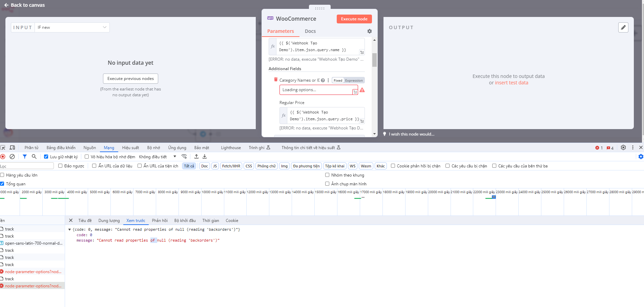Open DevTools settings gear
The image size is (644, 307).
point(623,147)
